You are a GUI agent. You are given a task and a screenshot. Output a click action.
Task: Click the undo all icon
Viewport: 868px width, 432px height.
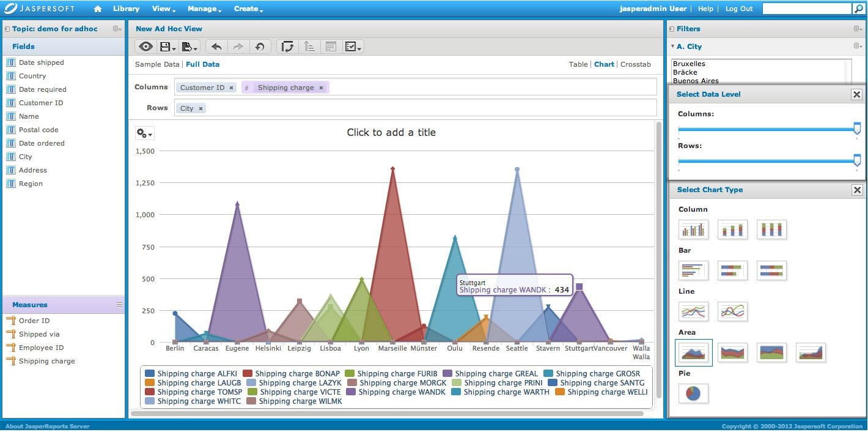(260, 47)
